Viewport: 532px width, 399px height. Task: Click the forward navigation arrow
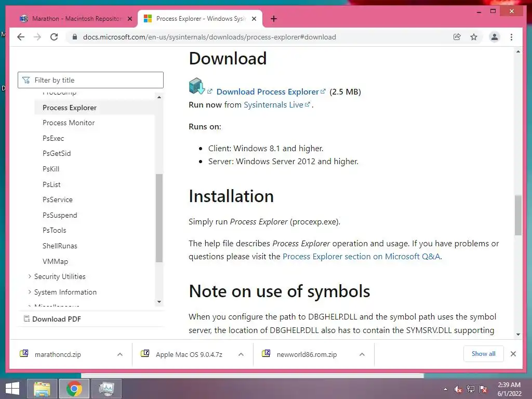[x=37, y=37]
